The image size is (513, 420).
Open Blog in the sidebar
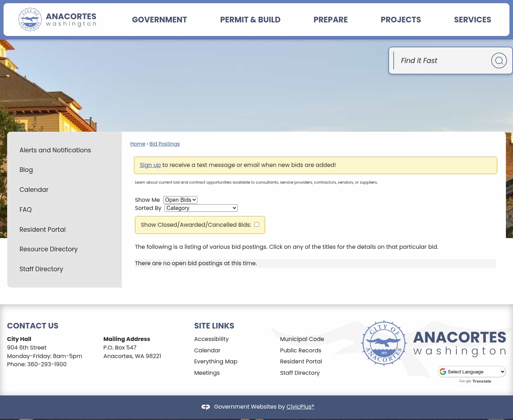[x=26, y=170]
